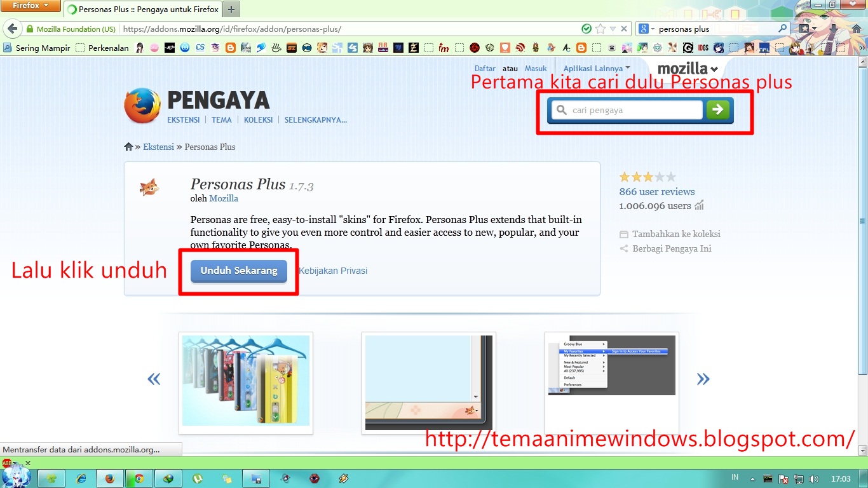This screenshot has width=868, height=488.
Task: Show hidden system tray icons arrow
Action: pyautogui.click(x=753, y=478)
